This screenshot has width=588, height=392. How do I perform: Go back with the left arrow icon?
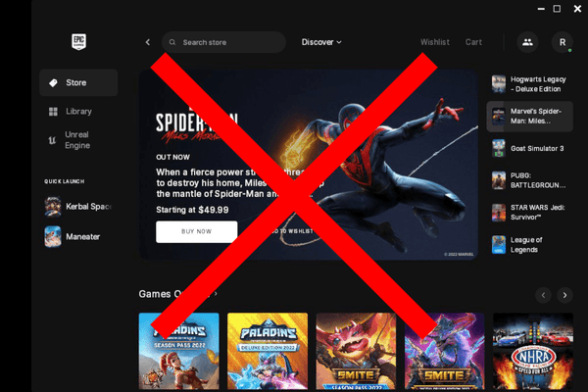coord(148,42)
